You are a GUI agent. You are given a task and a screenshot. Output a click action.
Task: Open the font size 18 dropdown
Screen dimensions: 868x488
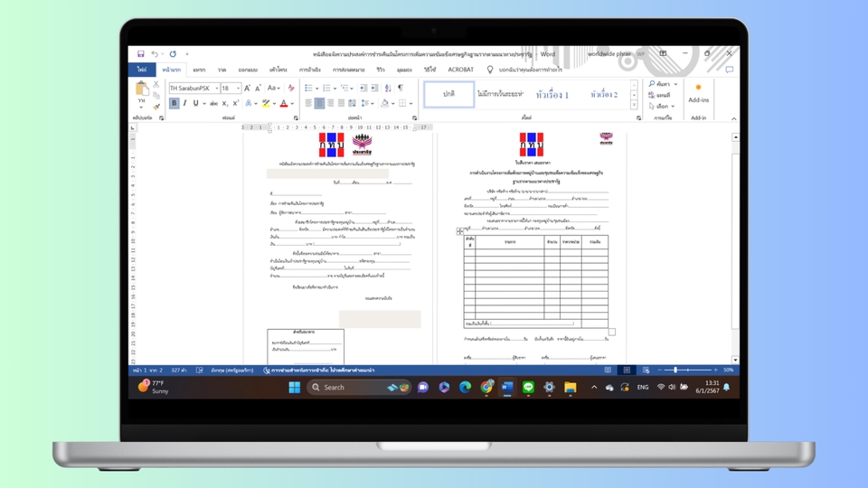[x=238, y=88]
